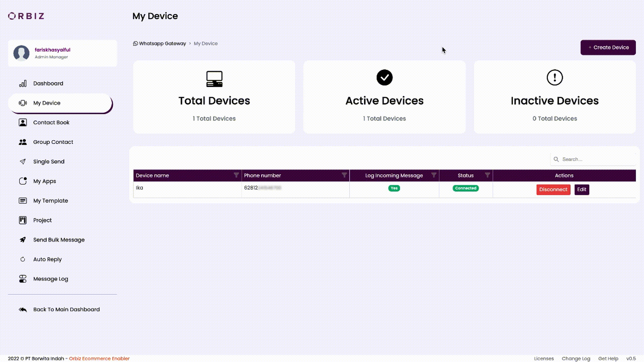Viewport: 644px width, 362px height.
Task: Open the Change Log footer link
Action: (576, 358)
